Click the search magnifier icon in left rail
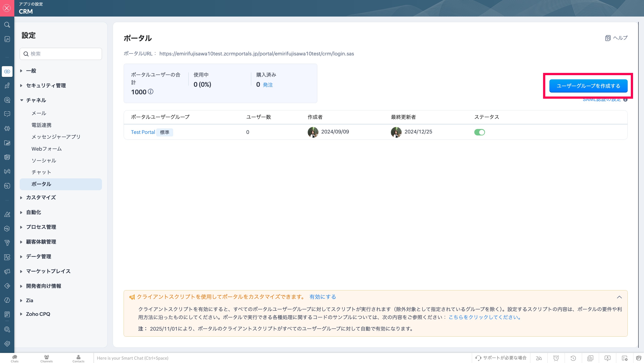The width and height of the screenshot is (644, 363). tap(7, 25)
